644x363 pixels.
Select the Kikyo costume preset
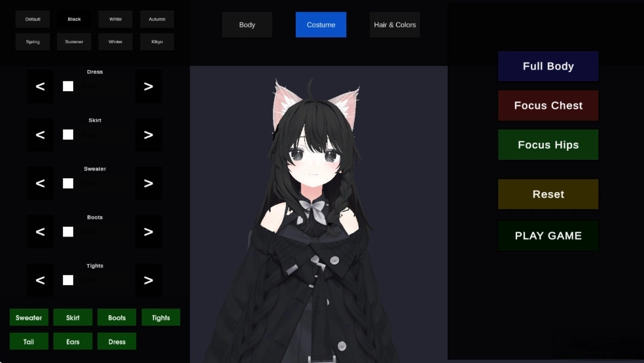[x=157, y=42]
